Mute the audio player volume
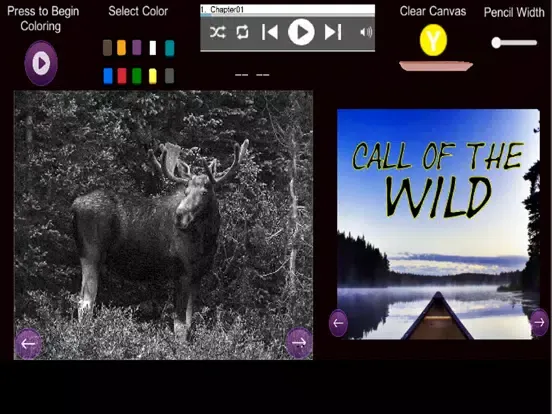 pyautogui.click(x=366, y=32)
